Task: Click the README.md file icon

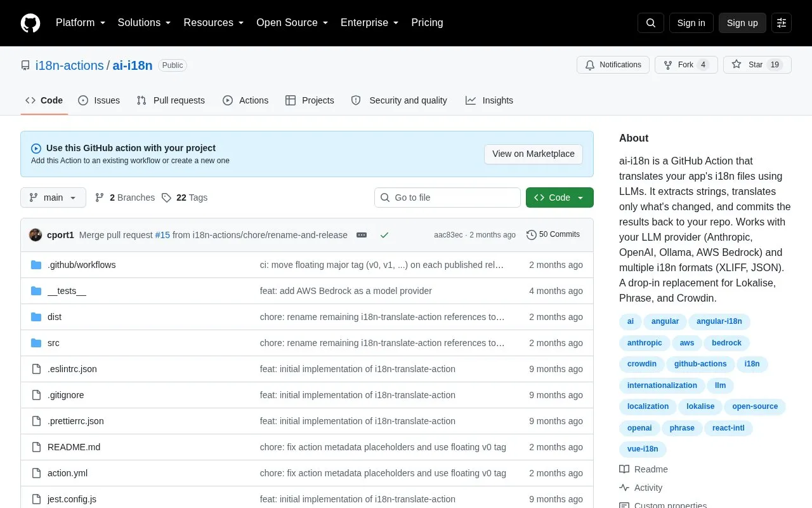Action: point(36,447)
